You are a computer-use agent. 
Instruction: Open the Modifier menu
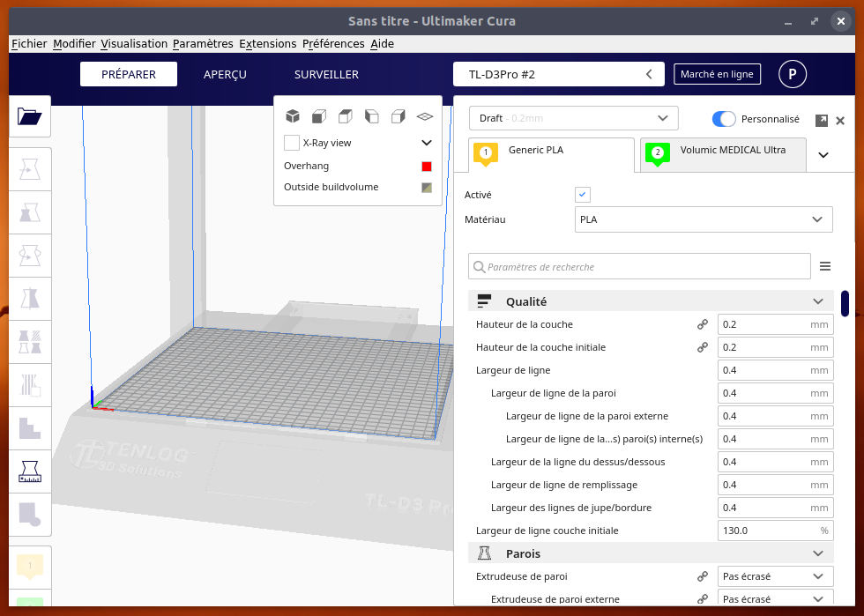(74, 43)
